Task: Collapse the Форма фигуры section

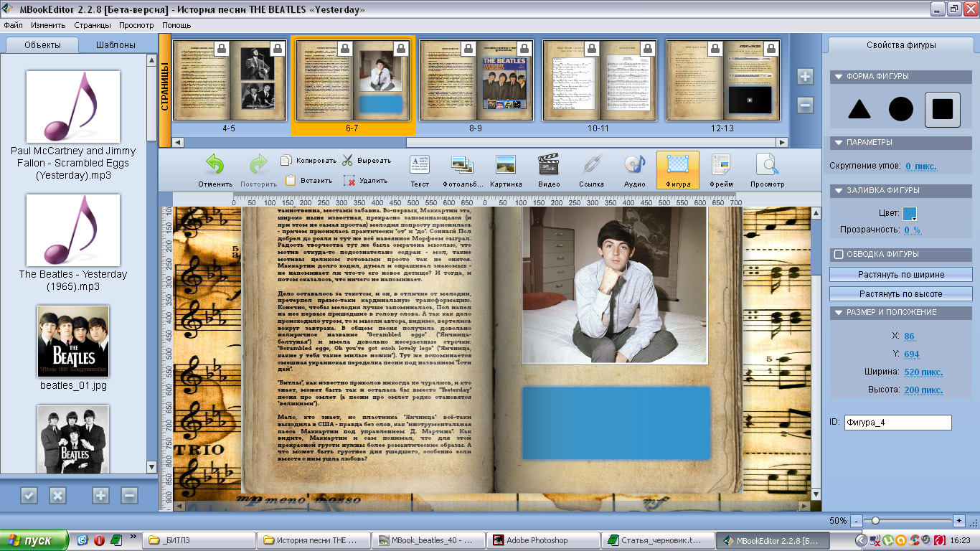Action: click(x=838, y=77)
